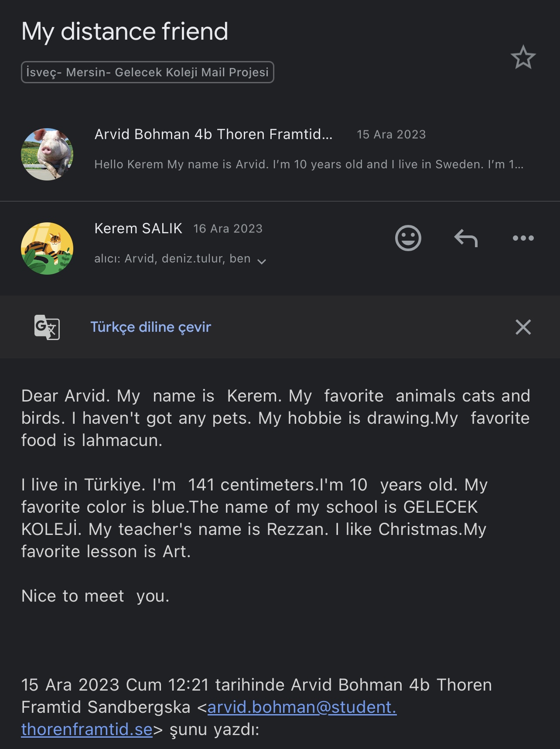
Task: Translate email with "Türkçe diline çevir"
Action: 150,327
